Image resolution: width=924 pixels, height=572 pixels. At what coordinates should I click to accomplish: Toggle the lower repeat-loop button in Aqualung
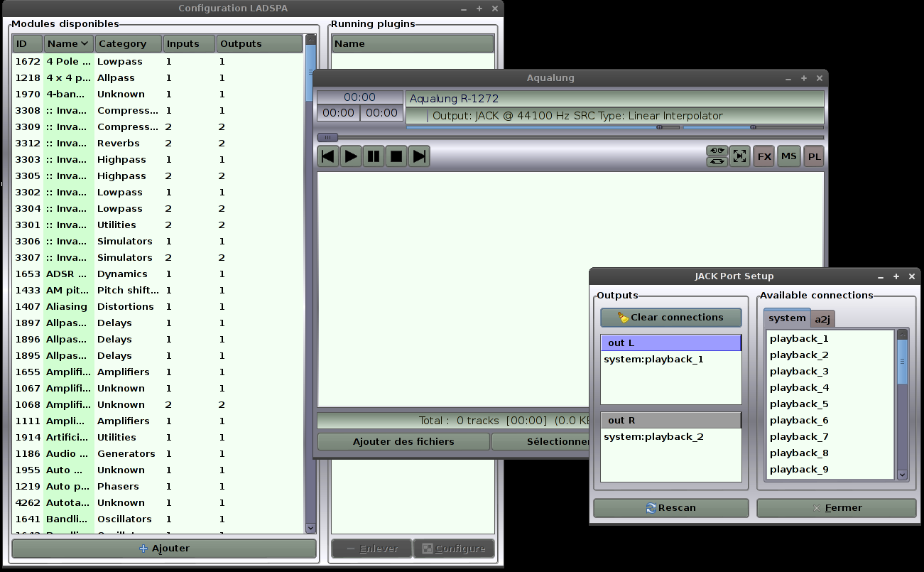tap(717, 162)
